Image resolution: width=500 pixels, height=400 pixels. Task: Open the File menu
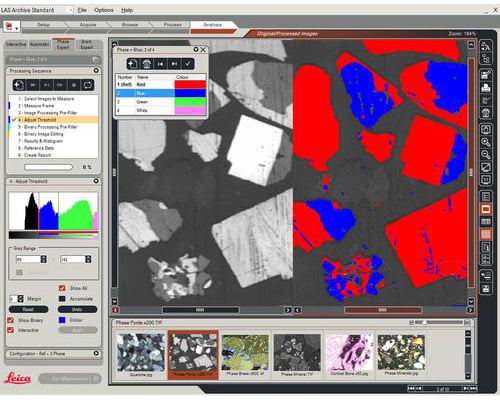coord(82,10)
